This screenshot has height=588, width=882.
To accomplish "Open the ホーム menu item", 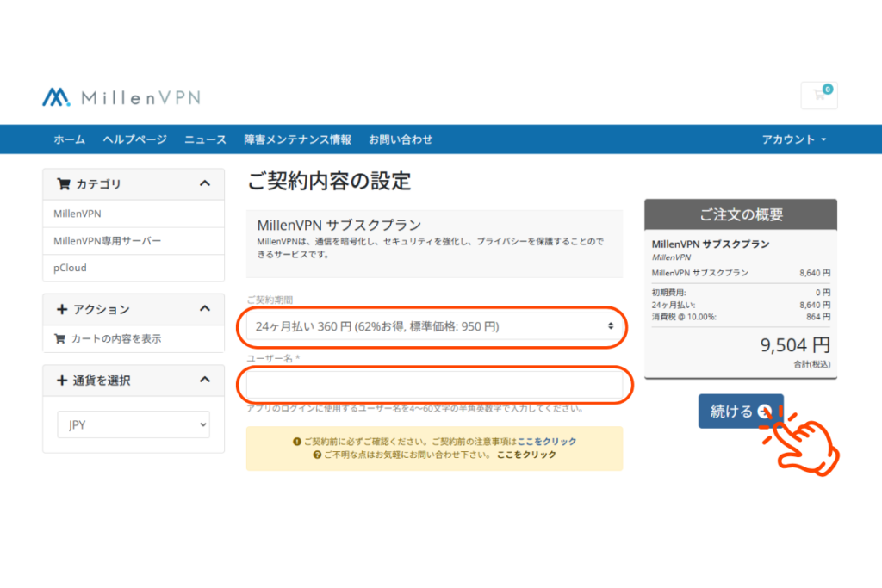I will pos(69,139).
